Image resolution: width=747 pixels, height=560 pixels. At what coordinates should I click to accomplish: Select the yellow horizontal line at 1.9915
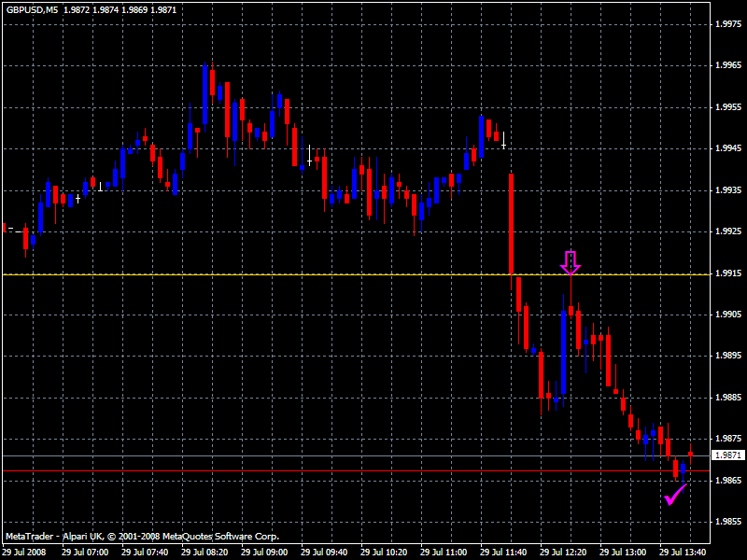(x=280, y=274)
